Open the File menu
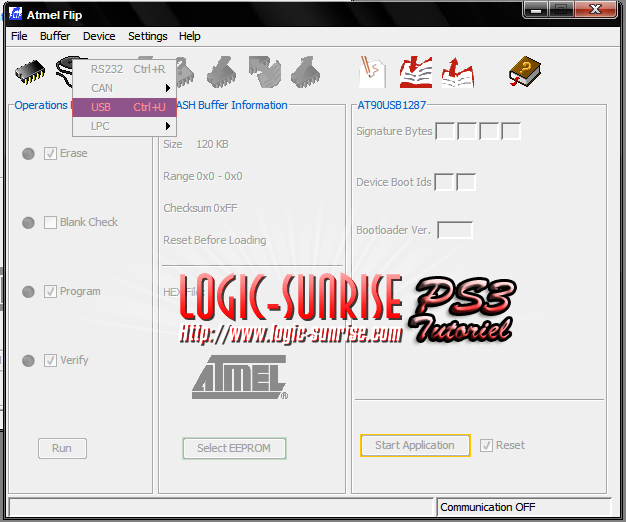This screenshot has width=626, height=522. (x=19, y=36)
